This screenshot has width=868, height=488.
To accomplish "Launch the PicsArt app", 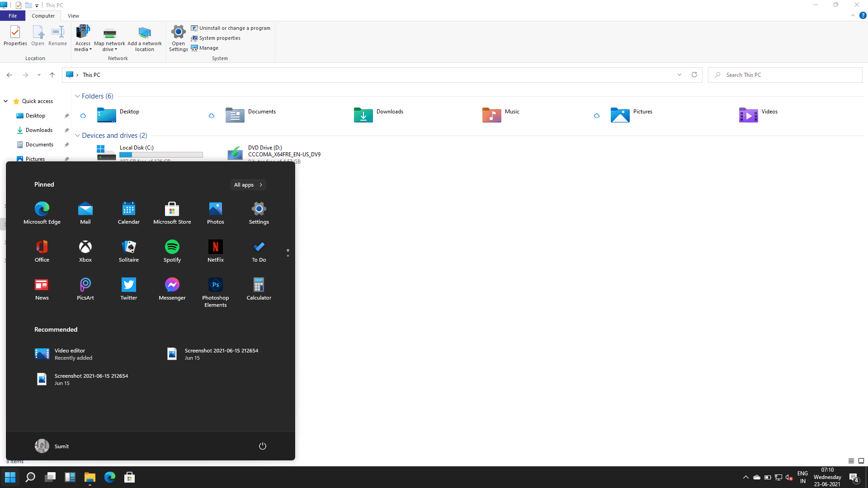I will click(85, 289).
